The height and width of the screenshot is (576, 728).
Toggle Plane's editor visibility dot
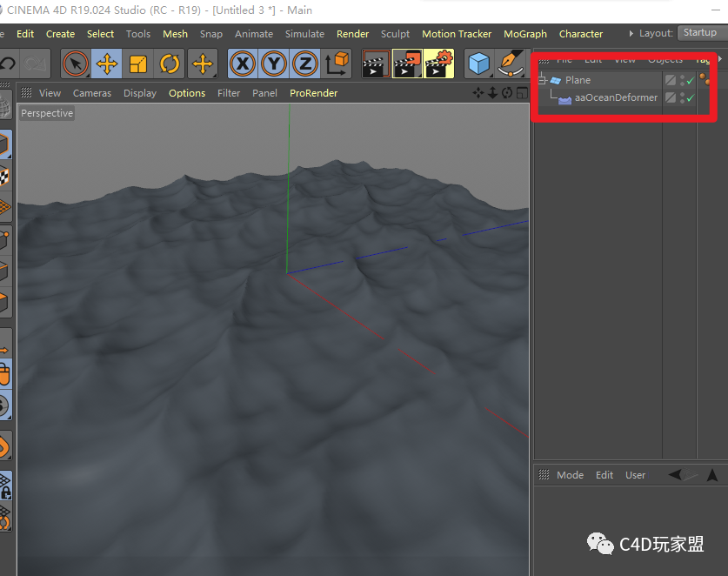coord(682,77)
